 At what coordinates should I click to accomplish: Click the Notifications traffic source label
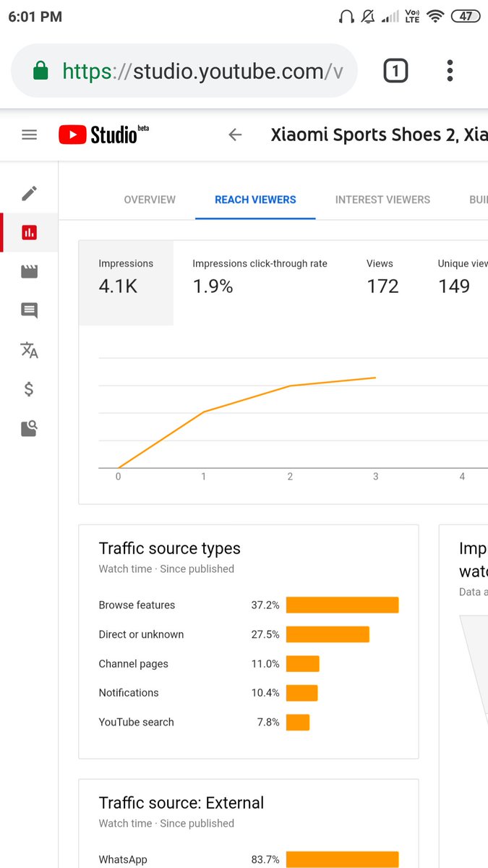(x=129, y=692)
